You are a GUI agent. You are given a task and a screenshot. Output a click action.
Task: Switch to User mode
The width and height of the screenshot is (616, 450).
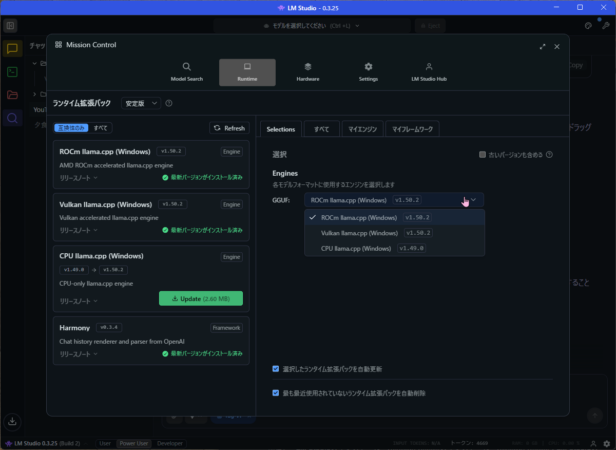pyautogui.click(x=105, y=443)
